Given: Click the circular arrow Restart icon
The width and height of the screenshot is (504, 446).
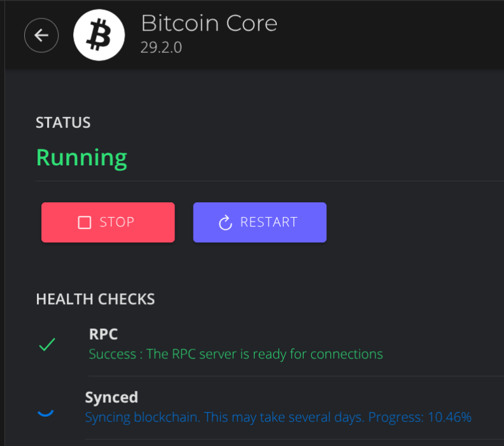Looking at the screenshot, I should coord(225,223).
